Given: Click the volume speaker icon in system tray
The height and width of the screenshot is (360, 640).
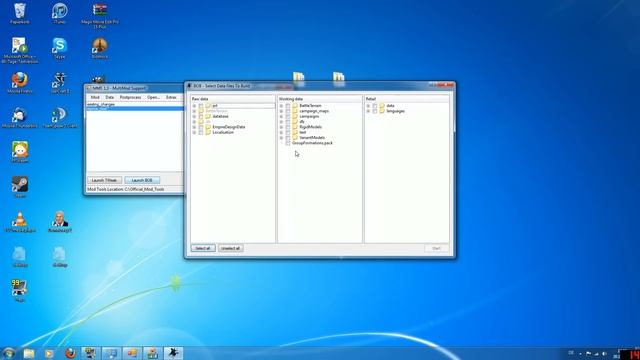Looking at the screenshot, I should point(604,354).
